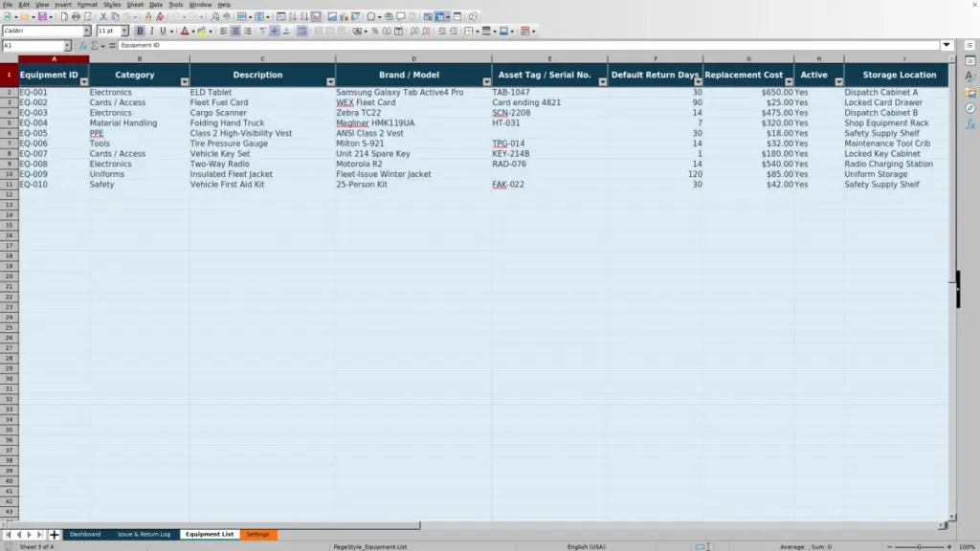Toggle Align Right button

click(248, 32)
